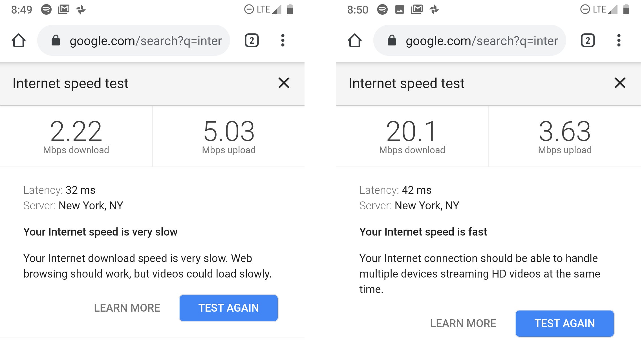Tap the home icon in left browser
Screen dimensions: 644x346
coord(19,41)
